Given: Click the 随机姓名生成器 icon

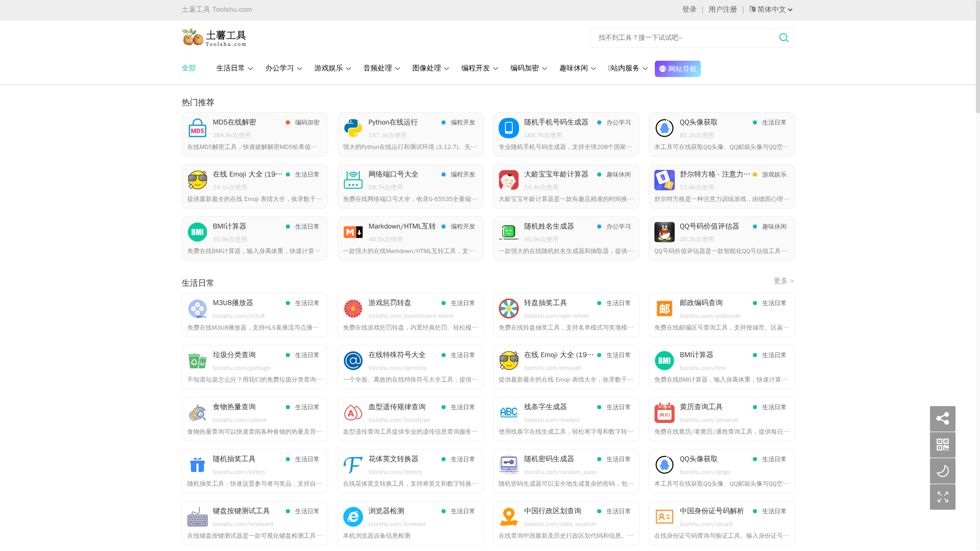Looking at the screenshot, I should [x=509, y=232].
